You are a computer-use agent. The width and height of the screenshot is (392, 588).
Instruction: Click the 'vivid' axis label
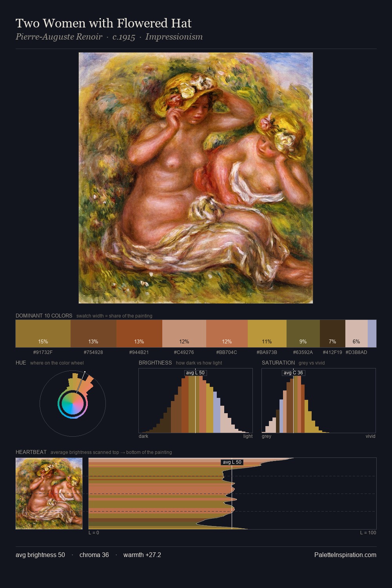coord(370,436)
